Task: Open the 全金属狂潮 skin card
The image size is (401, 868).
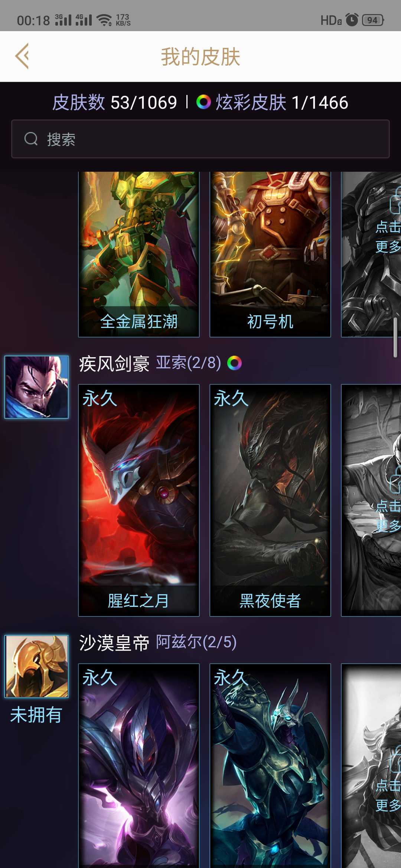Action: coord(139,254)
